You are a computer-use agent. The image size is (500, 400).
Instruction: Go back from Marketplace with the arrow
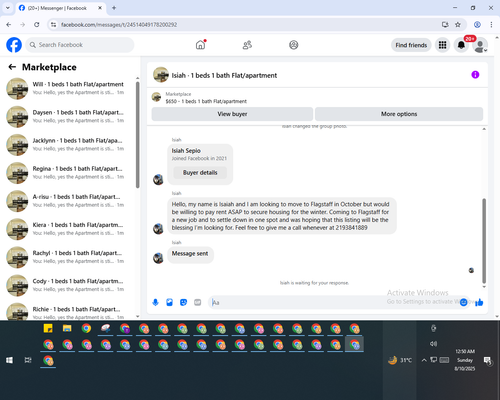(12, 67)
